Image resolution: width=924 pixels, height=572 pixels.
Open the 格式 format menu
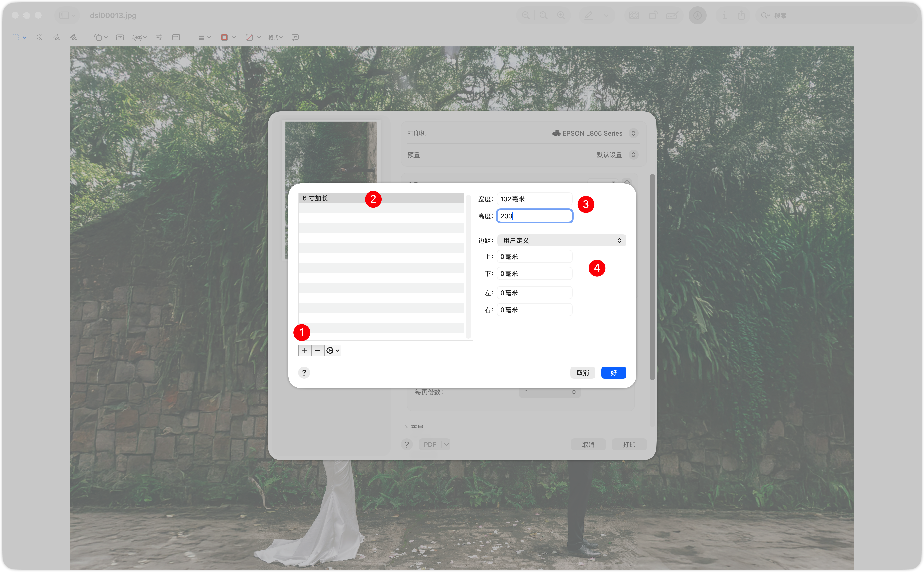click(x=275, y=37)
